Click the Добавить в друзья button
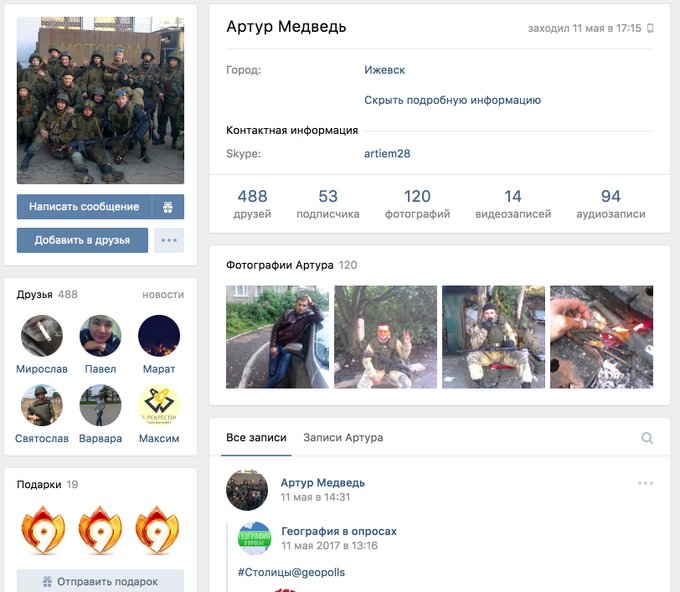This screenshot has width=680, height=592. (82, 240)
